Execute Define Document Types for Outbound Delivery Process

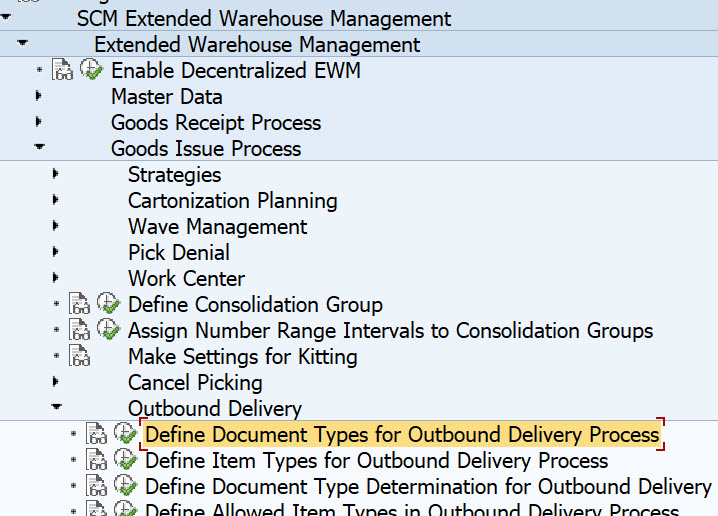pos(125,434)
